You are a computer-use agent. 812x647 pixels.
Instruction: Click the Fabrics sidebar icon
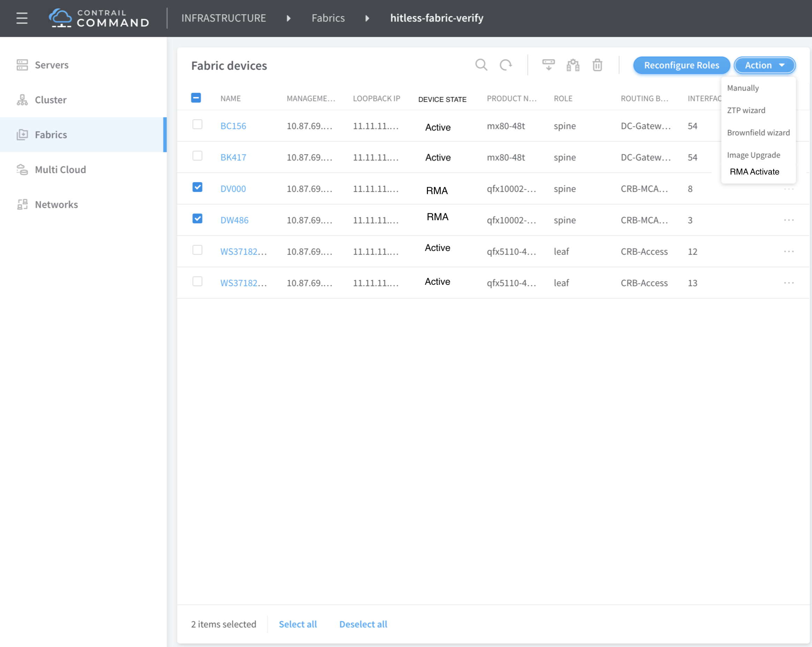[22, 134]
